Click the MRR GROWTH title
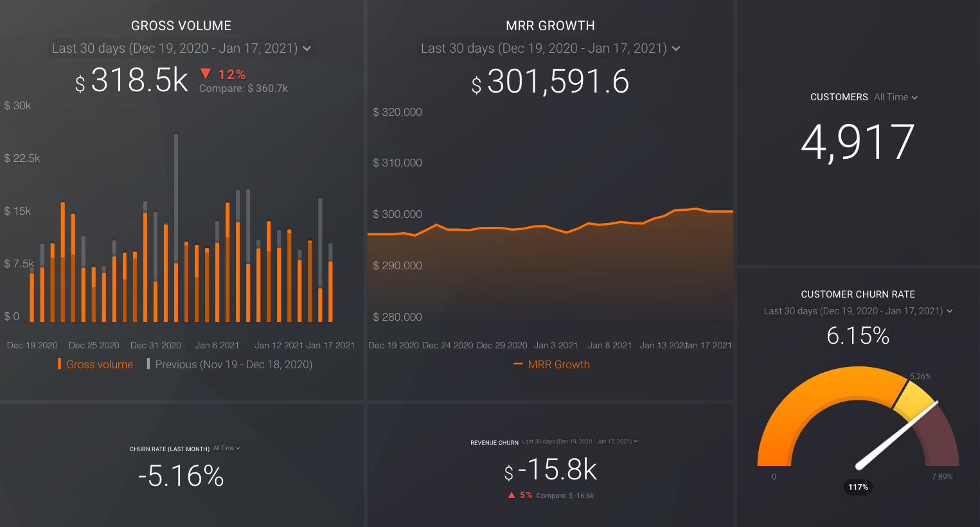Screen dimensions: 980x527 point(550,26)
